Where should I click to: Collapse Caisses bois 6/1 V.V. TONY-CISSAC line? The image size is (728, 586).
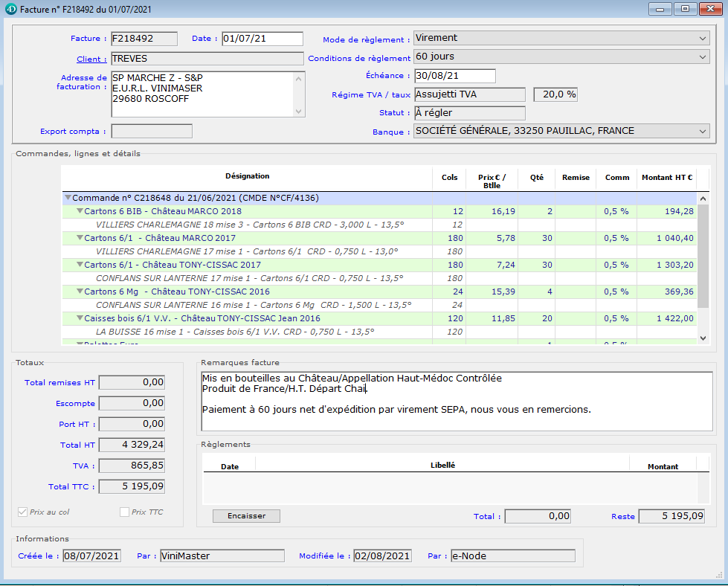tap(80, 318)
